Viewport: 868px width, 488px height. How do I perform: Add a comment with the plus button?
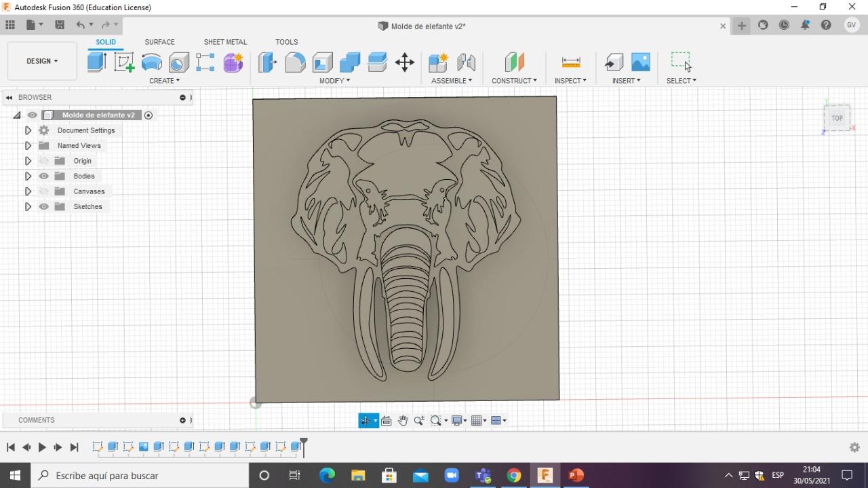point(182,421)
